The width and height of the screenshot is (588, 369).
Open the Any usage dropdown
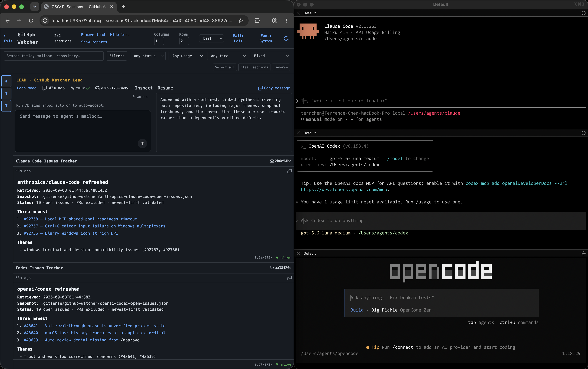point(186,56)
